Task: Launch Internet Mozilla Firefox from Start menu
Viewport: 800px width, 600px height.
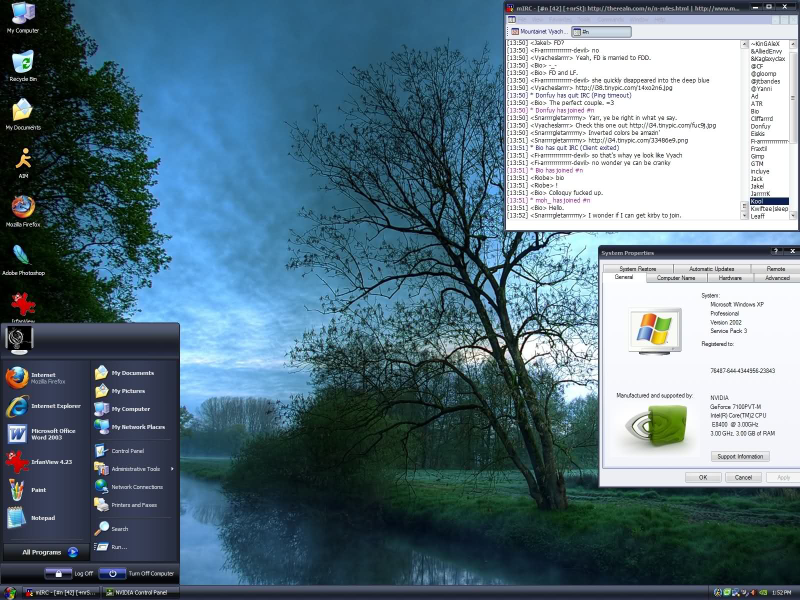Action: coord(45,378)
